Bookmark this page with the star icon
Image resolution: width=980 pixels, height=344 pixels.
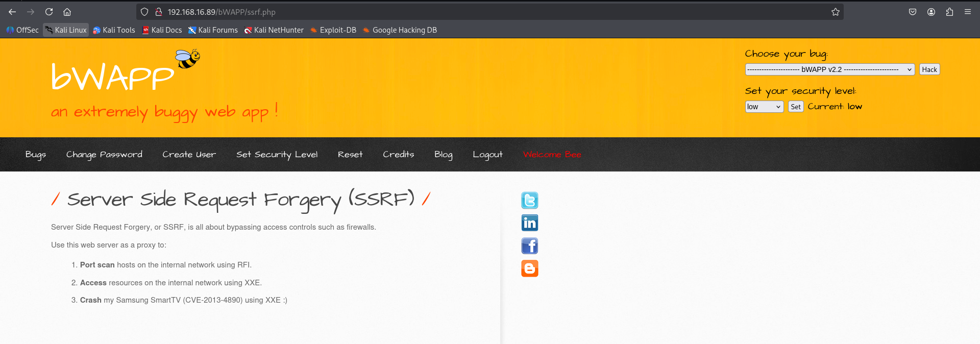coord(836,12)
